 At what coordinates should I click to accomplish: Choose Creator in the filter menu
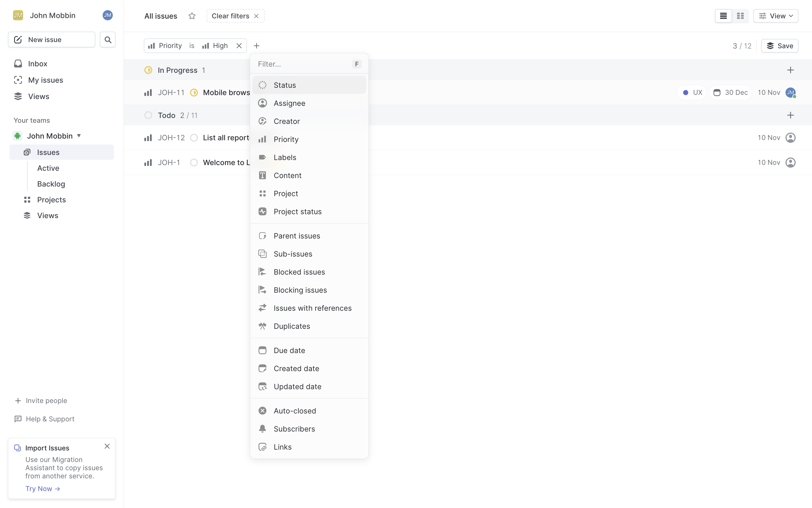(x=309, y=121)
